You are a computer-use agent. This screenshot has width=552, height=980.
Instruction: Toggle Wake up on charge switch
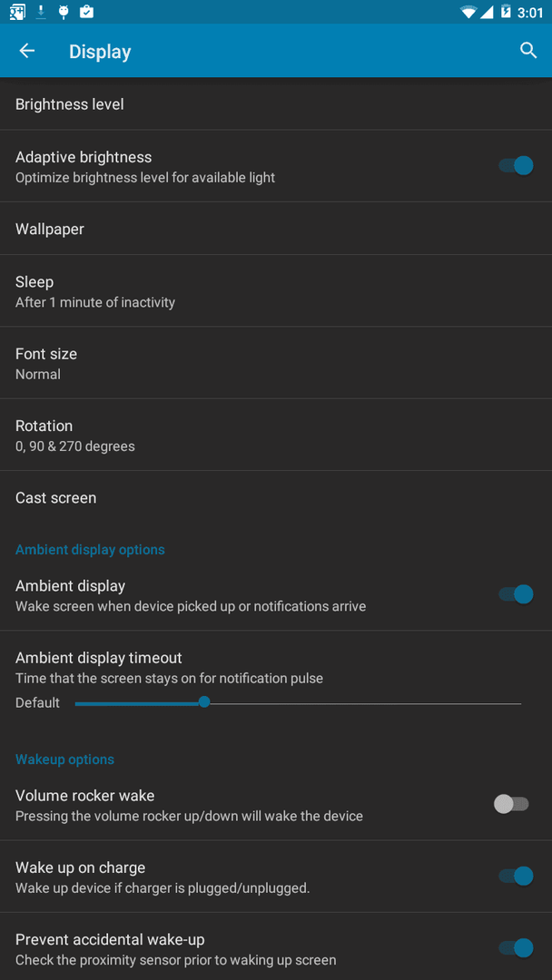tap(516, 877)
